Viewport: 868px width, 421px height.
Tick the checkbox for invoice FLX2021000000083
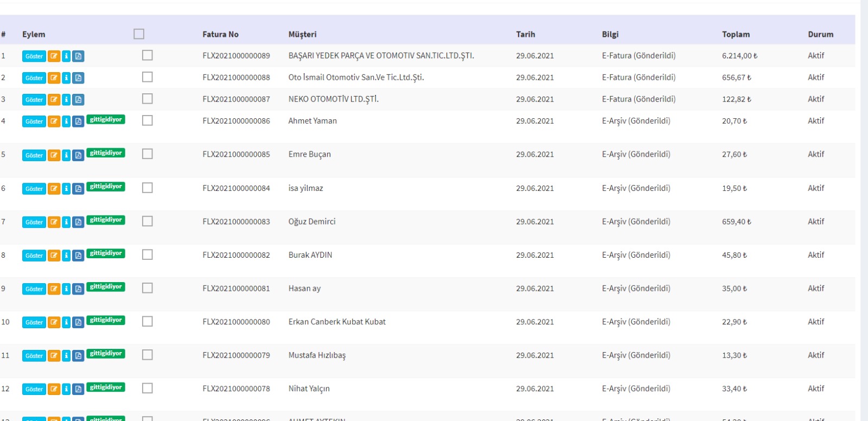[147, 221]
